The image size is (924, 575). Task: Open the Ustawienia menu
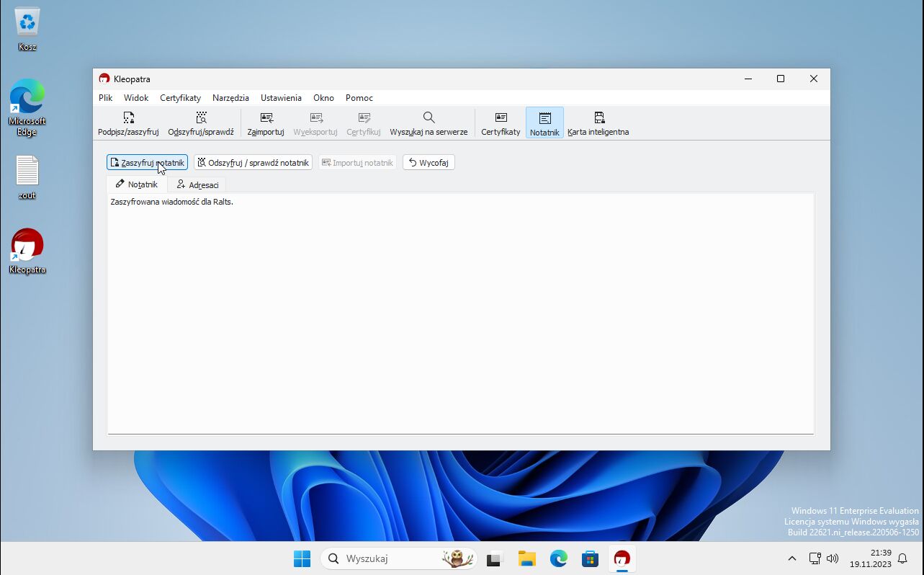(281, 98)
